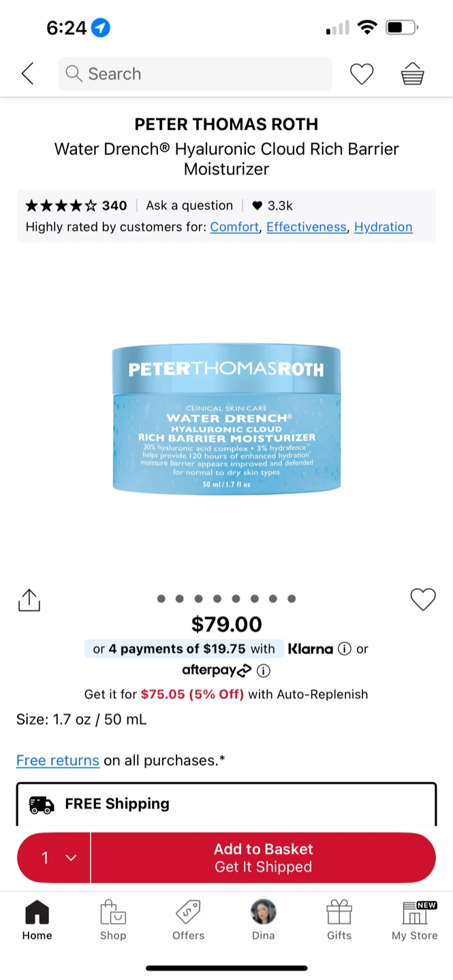Screen dimensions: 453x980
Task: Open the shopping basket icon
Action: click(x=412, y=73)
